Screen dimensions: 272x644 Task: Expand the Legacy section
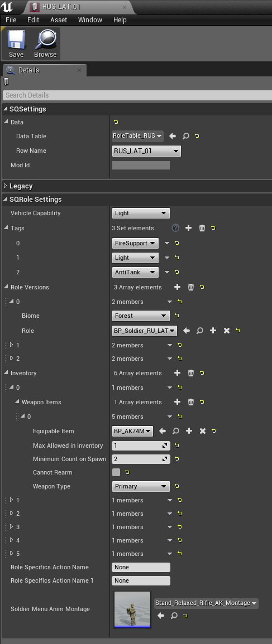(x=6, y=186)
